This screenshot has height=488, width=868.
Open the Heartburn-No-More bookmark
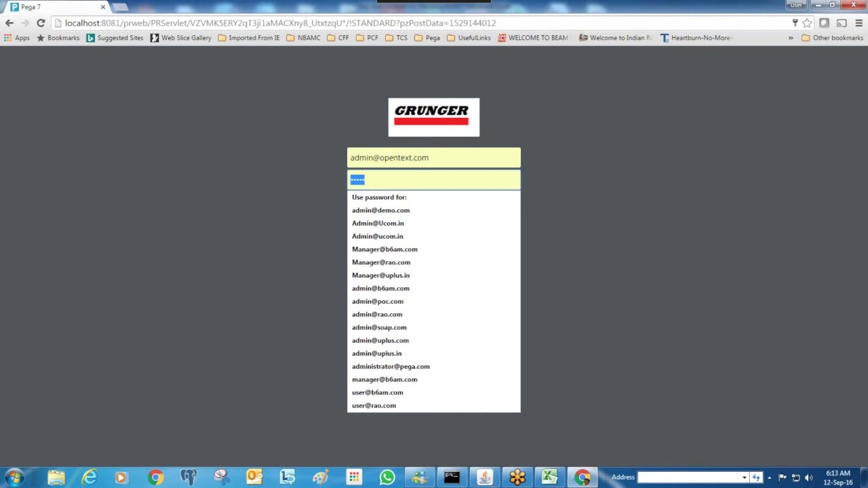(696, 38)
